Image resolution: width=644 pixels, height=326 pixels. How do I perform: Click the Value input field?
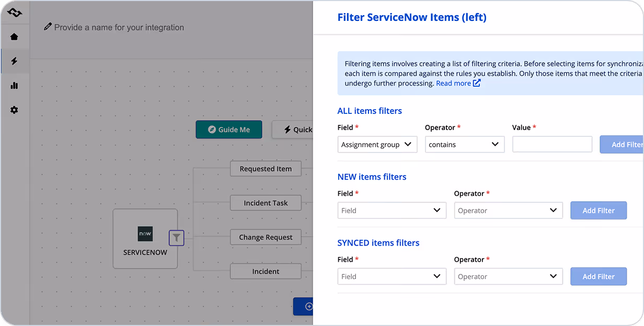point(552,144)
